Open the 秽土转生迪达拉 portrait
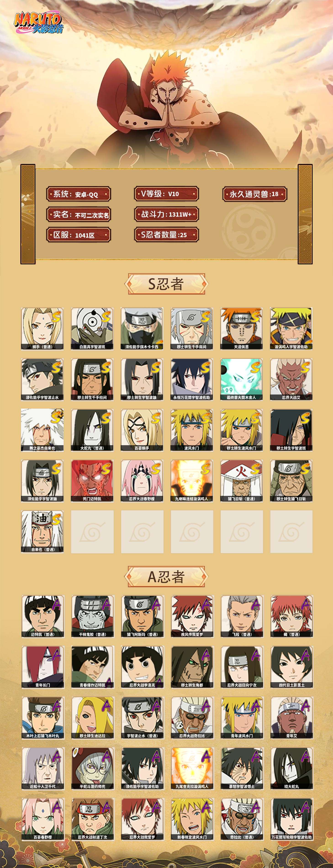This screenshot has height=868, width=333. click(x=93, y=718)
